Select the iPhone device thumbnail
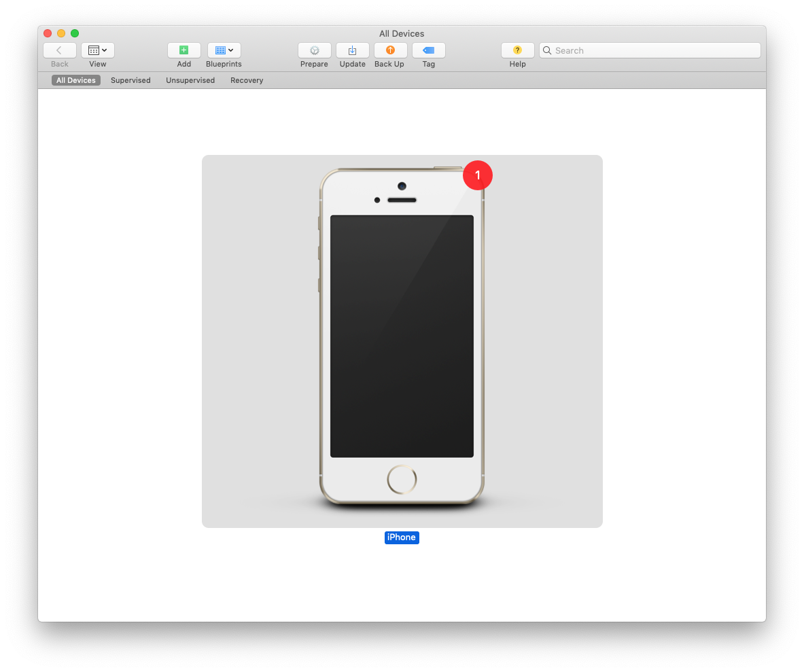This screenshot has height=672, width=804. click(402, 340)
